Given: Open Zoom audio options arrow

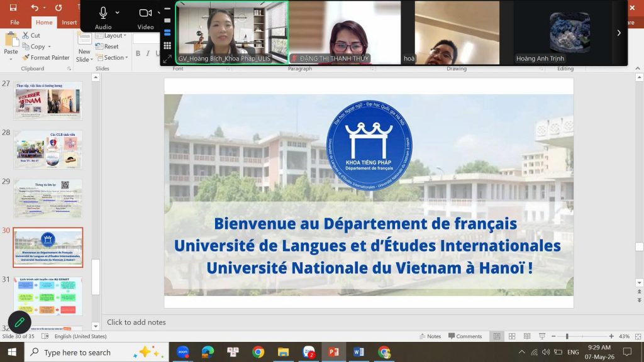Looking at the screenshot, I should (x=118, y=13).
